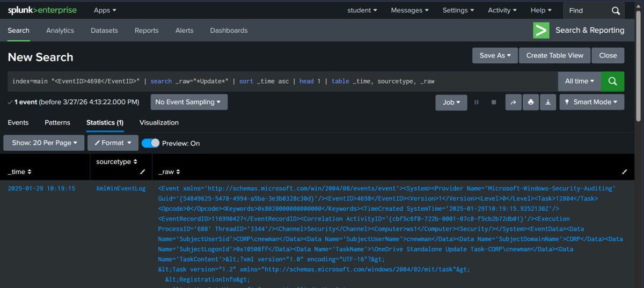This screenshot has height=288, width=644.
Task: Pause the search job
Action: point(476,102)
